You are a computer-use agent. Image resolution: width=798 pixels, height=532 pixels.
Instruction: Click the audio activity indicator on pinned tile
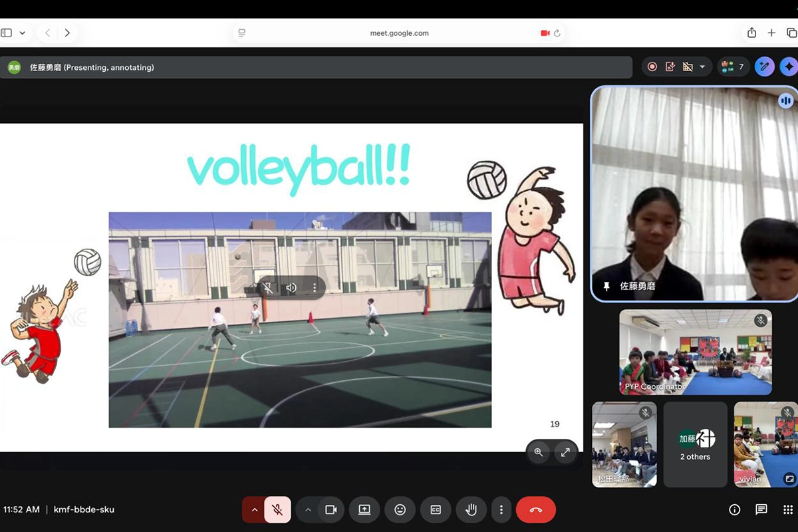786,100
